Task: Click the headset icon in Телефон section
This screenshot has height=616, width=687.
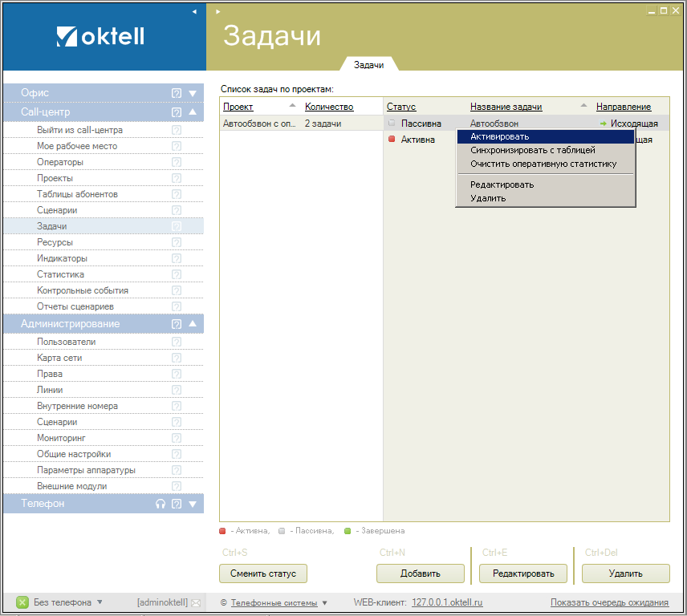Action: 161,504
